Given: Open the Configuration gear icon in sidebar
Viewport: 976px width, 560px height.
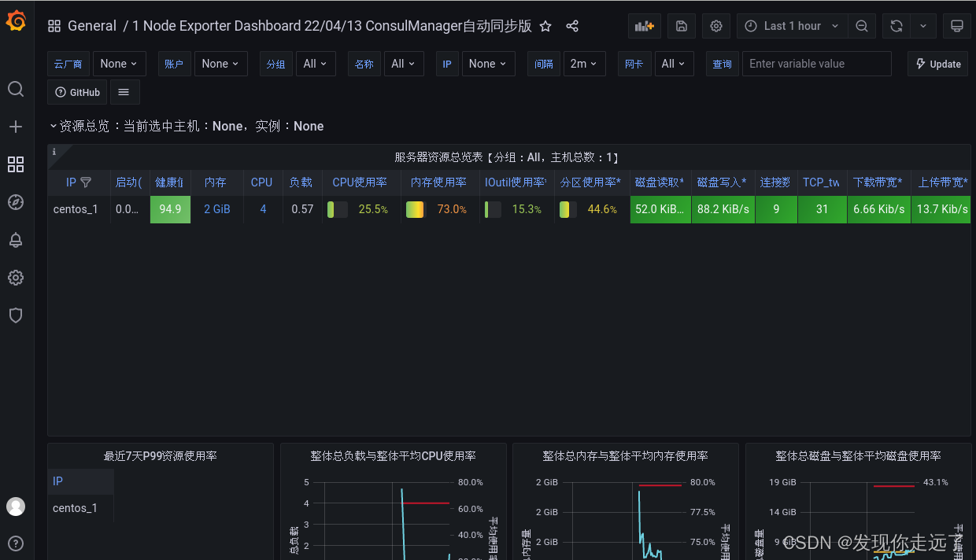Looking at the screenshot, I should (x=16, y=278).
